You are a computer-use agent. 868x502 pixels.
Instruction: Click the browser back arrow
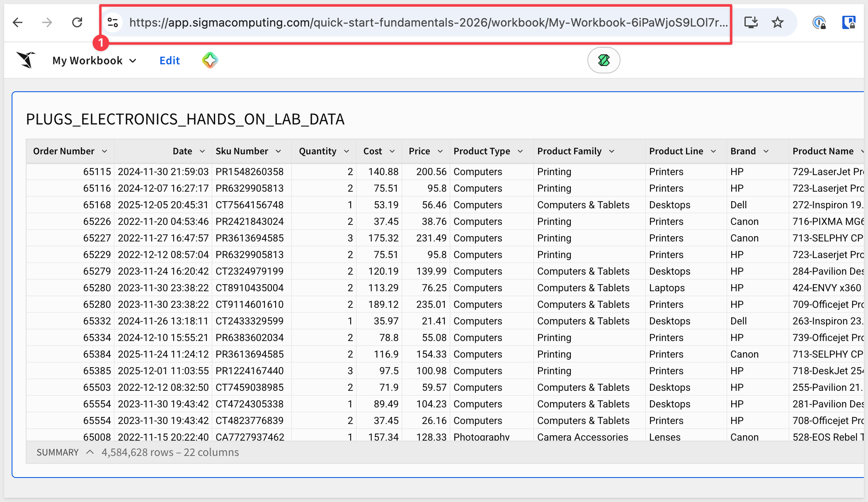(18, 22)
